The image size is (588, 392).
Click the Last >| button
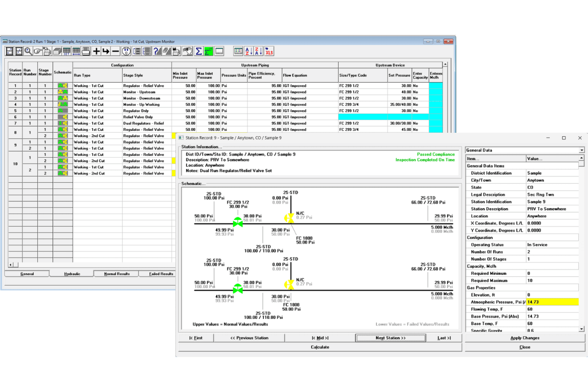pyautogui.click(x=444, y=338)
